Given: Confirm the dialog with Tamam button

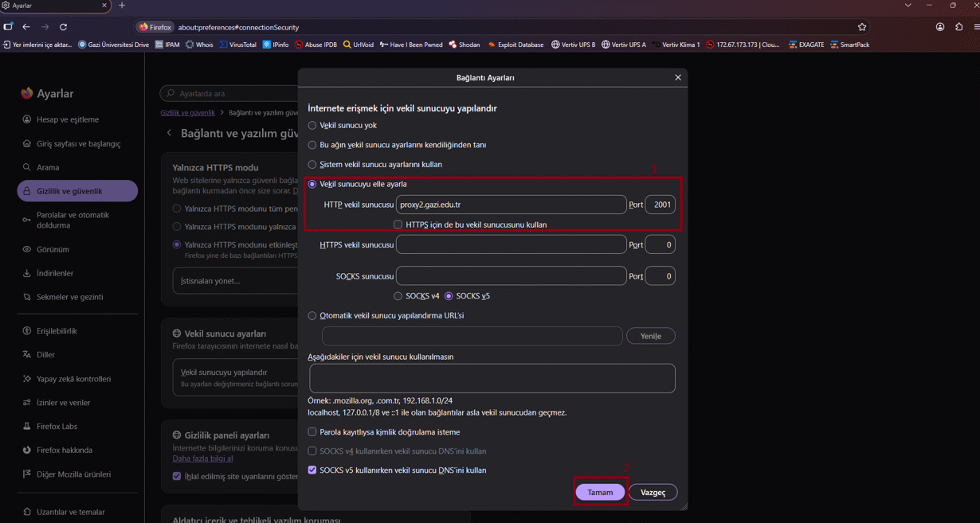Looking at the screenshot, I should coord(600,492).
